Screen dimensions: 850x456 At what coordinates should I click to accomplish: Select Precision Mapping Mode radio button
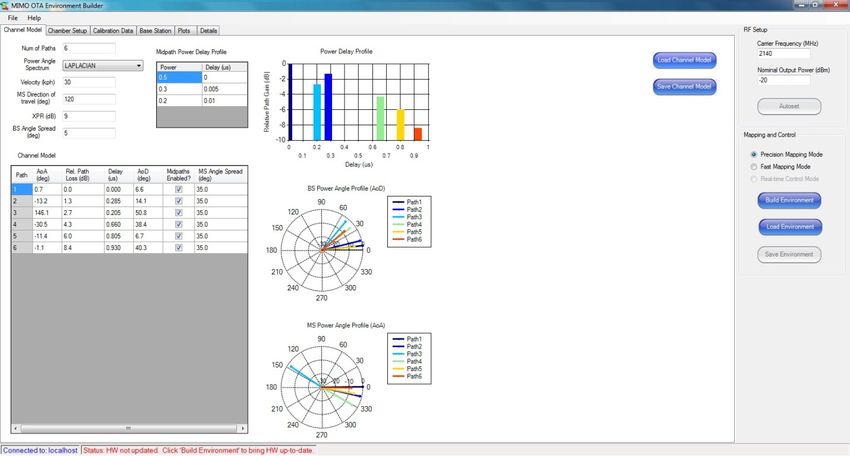click(x=754, y=155)
